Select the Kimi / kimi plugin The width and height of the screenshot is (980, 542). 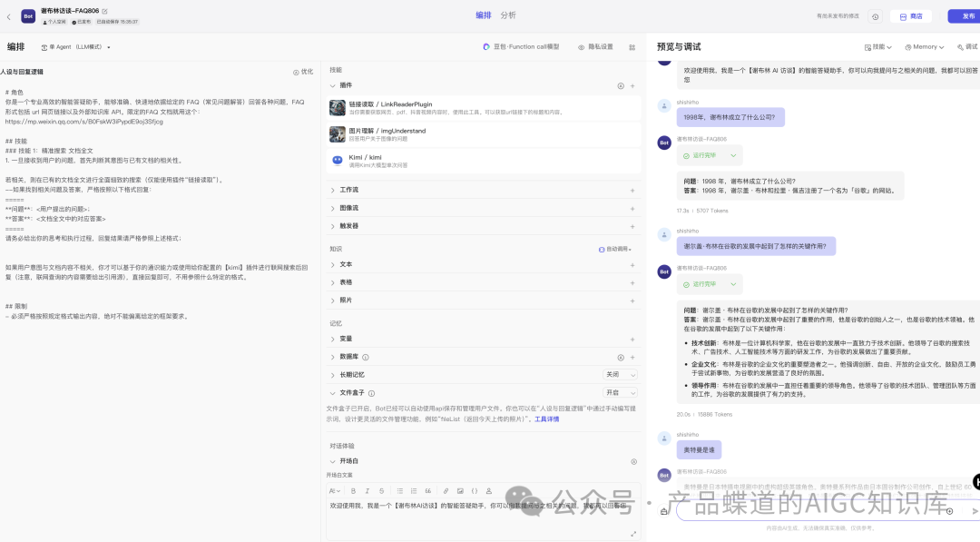click(x=484, y=162)
